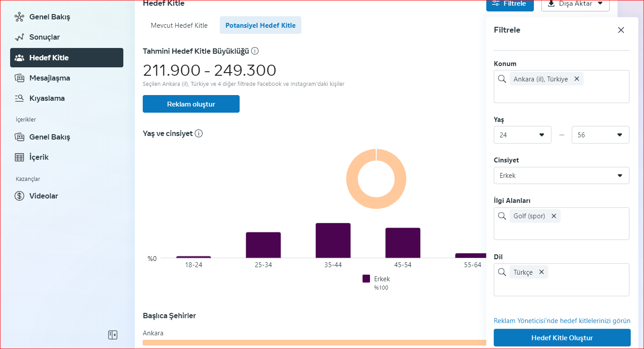Close the Filtrele panel with X
The width and height of the screenshot is (644, 349).
point(621,30)
